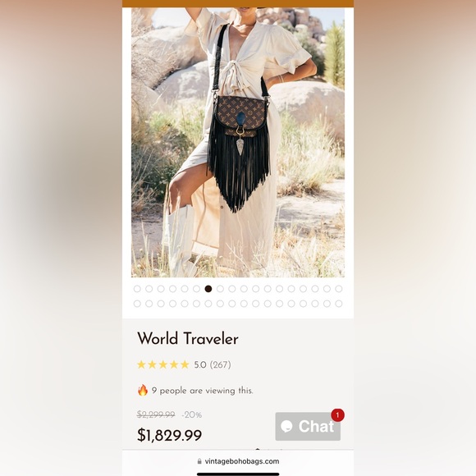Open the (267) reviews count link
Screen dimensions: 476x476
pyautogui.click(x=221, y=364)
